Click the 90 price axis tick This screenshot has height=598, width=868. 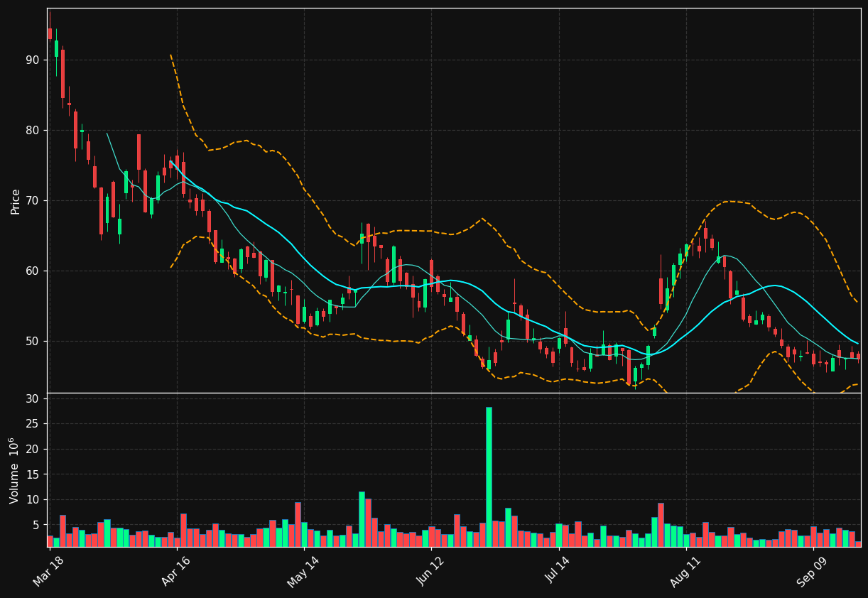tap(33, 60)
